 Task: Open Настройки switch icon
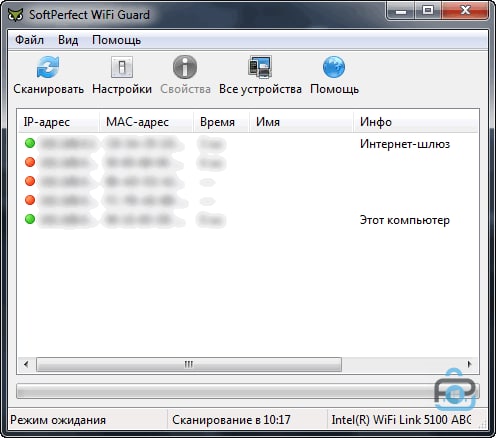pyautogui.click(x=122, y=67)
